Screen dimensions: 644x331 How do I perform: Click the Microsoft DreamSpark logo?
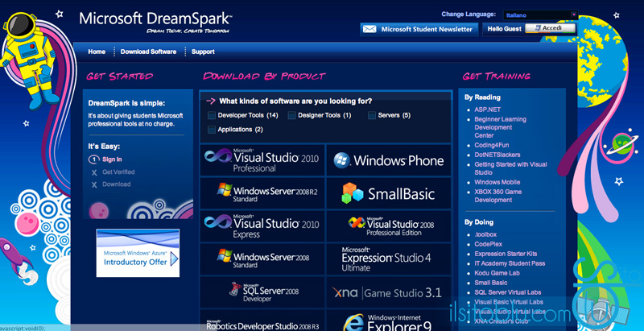pyautogui.click(x=155, y=22)
